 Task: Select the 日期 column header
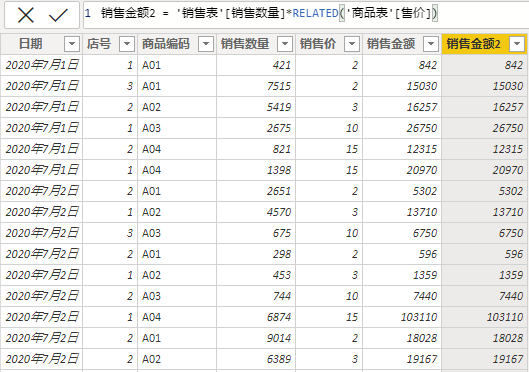(41, 44)
